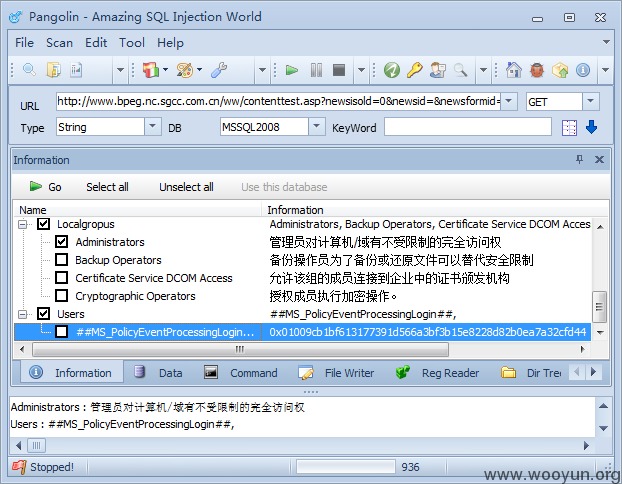Uncheck the Administrators checkbox

click(x=61, y=242)
